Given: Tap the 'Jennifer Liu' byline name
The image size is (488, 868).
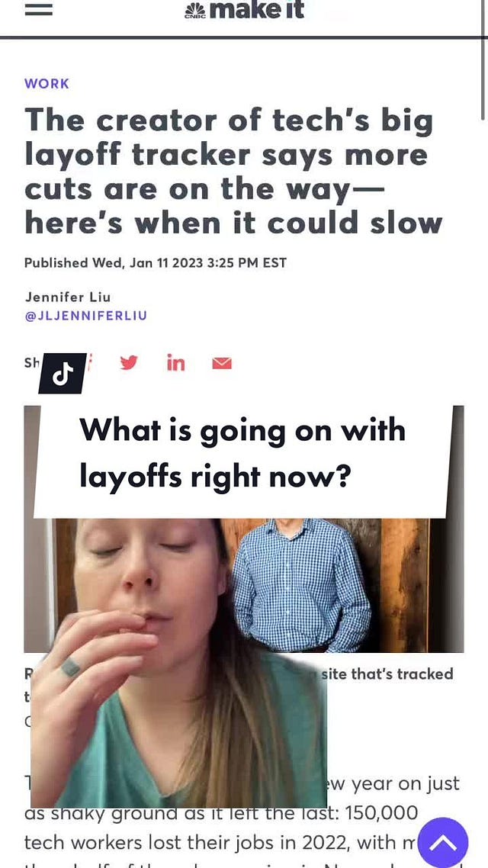Looking at the screenshot, I should [x=68, y=297].
